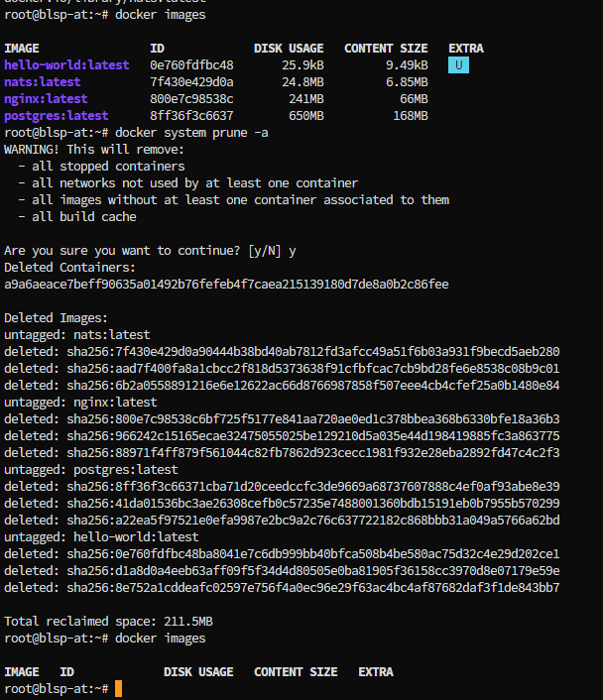The image size is (603, 700).
Task: Click the cyan U badge in EXTRA column
Action: [458, 65]
